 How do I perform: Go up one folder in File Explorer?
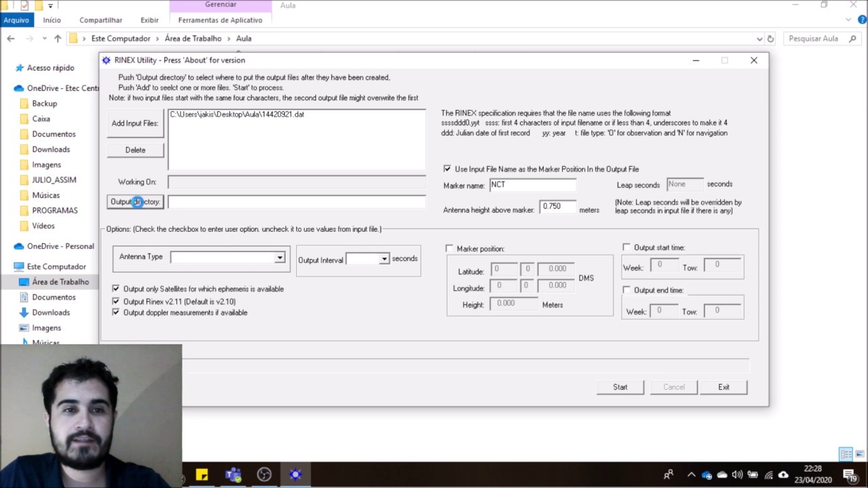tap(58, 39)
